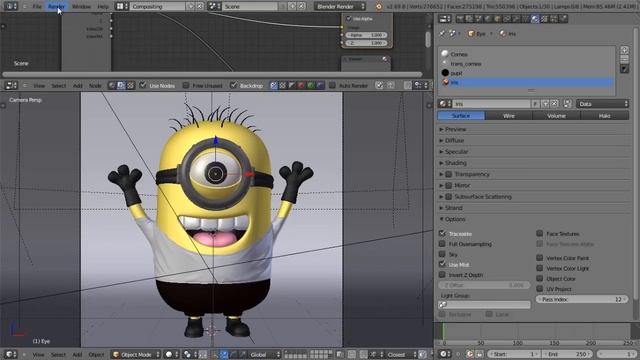640x360 pixels.
Task: Select the compositing nodes tree type icon
Action: [121, 85]
